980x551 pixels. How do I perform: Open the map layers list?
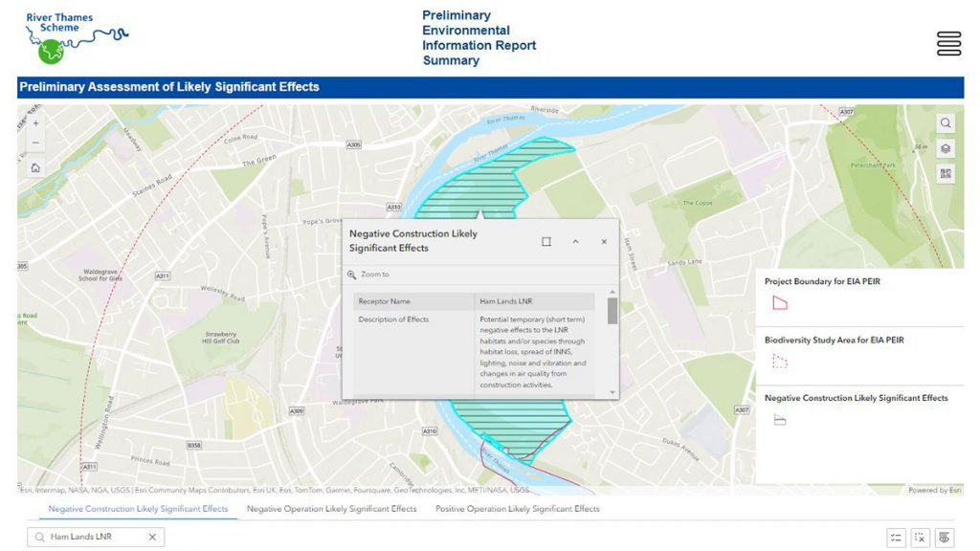946,148
